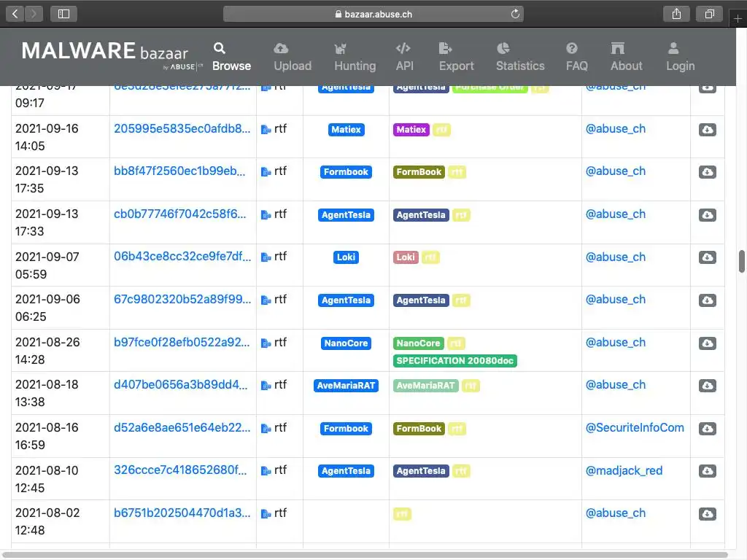Open the Safari share icon
The image size is (747, 560).
click(x=676, y=14)
